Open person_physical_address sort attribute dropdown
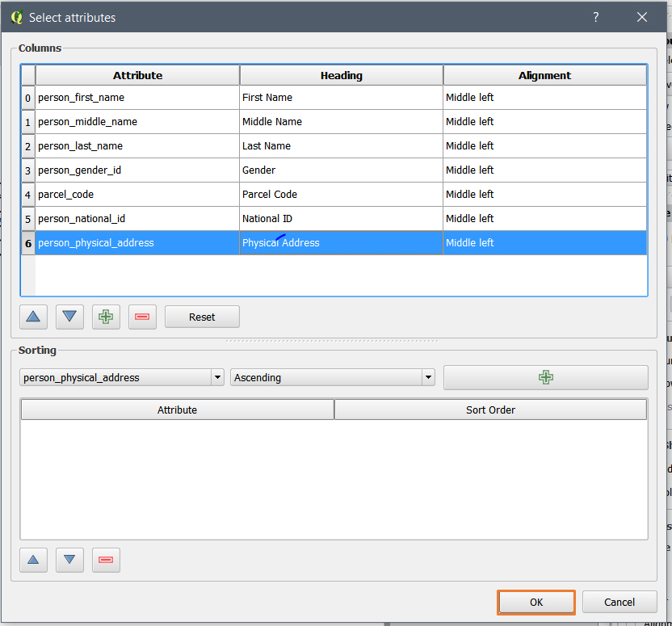 pyautogui.click(x=122, y=377)
